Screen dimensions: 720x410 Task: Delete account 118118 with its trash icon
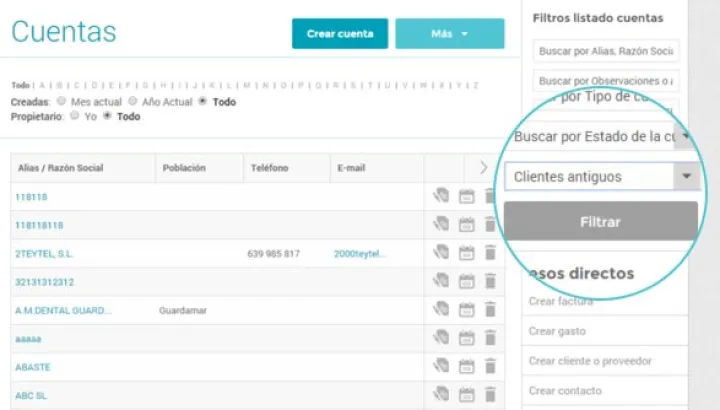[x=490, y=196]
